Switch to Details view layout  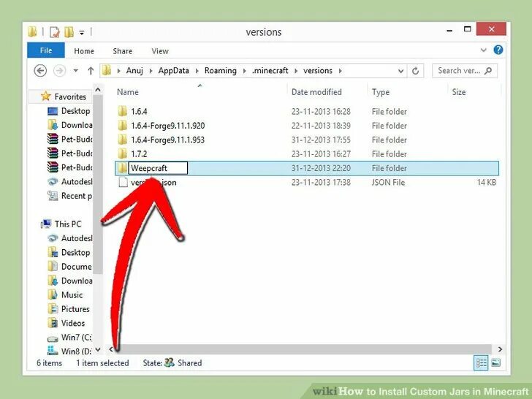[481, 362]
